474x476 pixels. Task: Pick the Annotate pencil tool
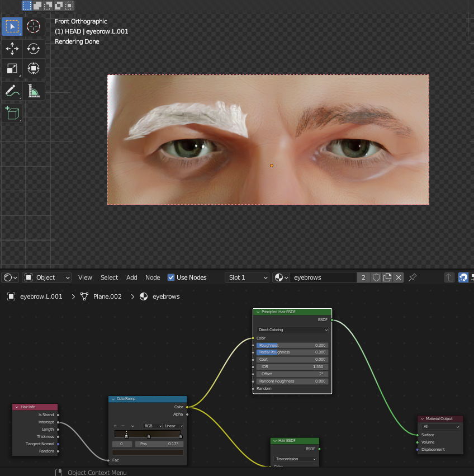(x=12, y=91)
